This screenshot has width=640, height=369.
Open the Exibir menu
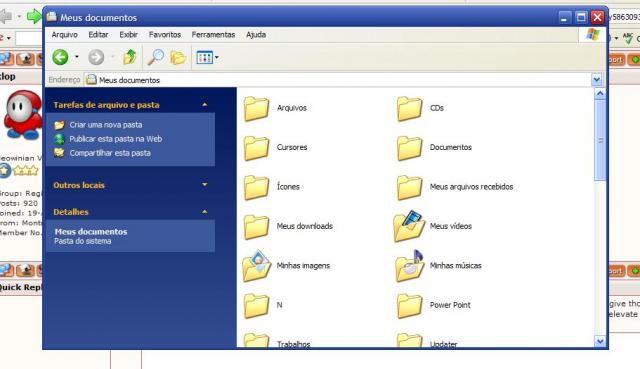(129, 35)
